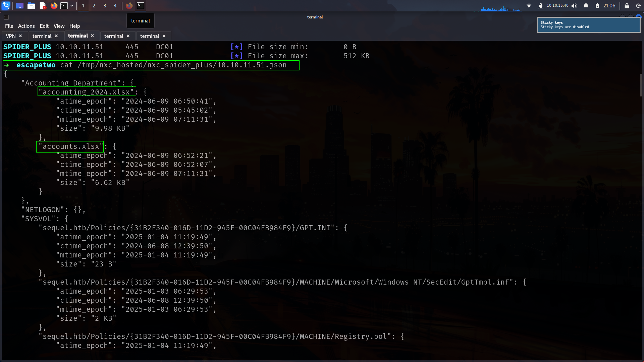
Task: Open the network wifi indicator
Action: (x=529, y=6)
